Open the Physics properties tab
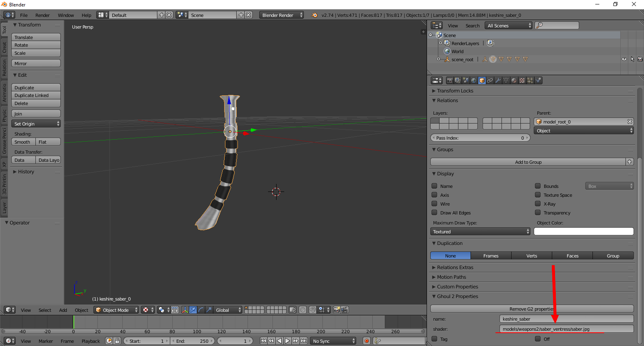Viewport: 644px width, 346px height. (538, 80)
